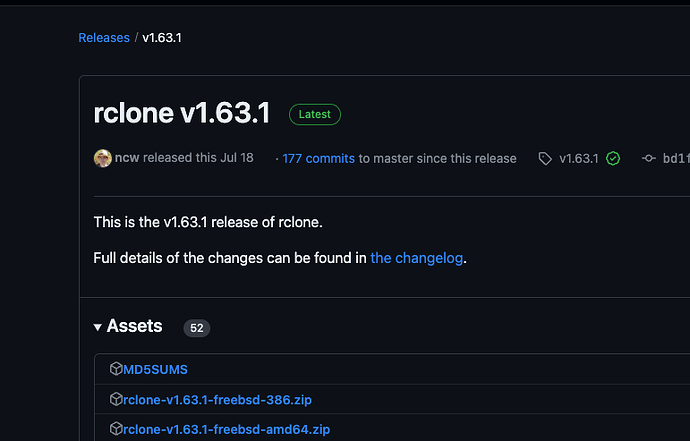Download rclone-v1.63.1-freebsd-386.zip
Screen dimensions: 690x441
217,400
